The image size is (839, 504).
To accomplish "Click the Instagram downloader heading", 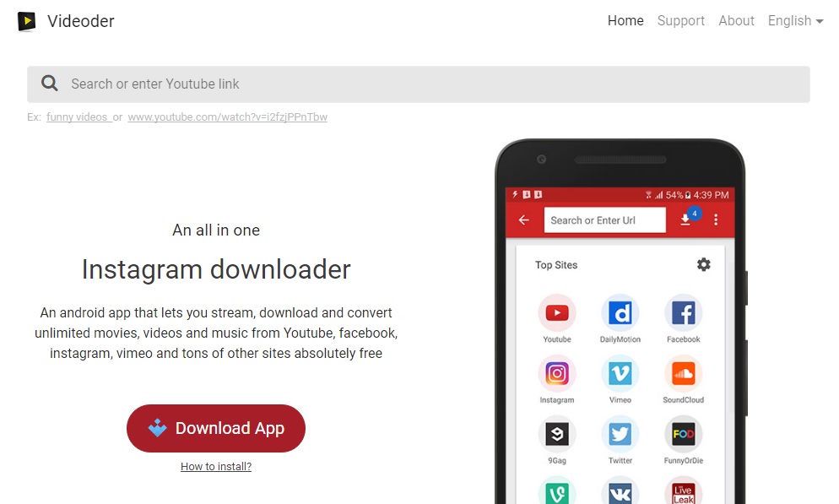I will tap(216, 269).
